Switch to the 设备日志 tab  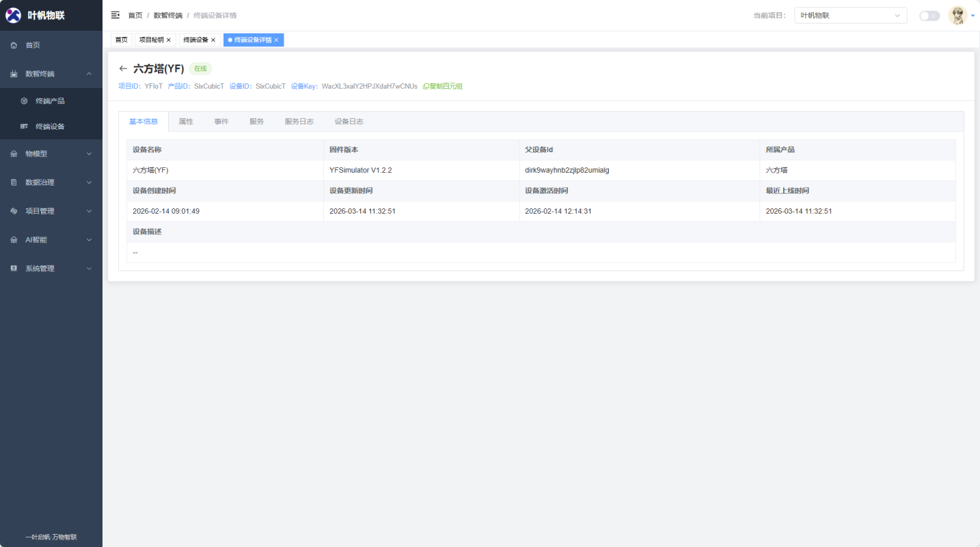pos(349,122)
